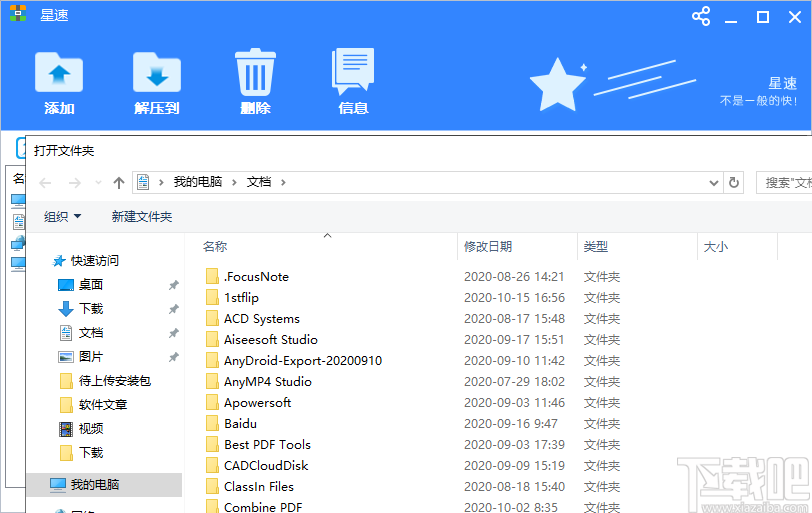Viewport: 812px width, 513px height.
Task: Click 我的电脑 in the address path
Action: click(197, 182)
